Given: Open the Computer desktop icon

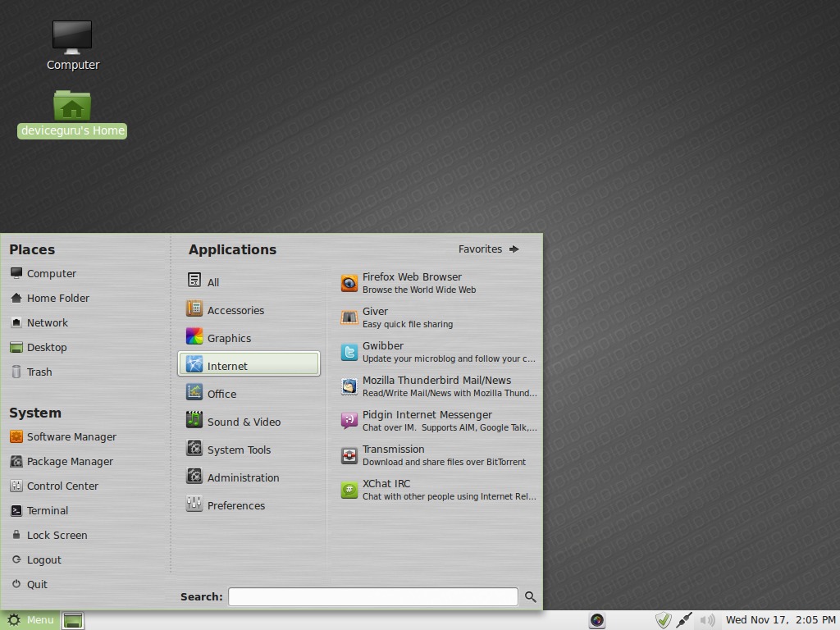Looking at the screenshot, I should (72, 45).
